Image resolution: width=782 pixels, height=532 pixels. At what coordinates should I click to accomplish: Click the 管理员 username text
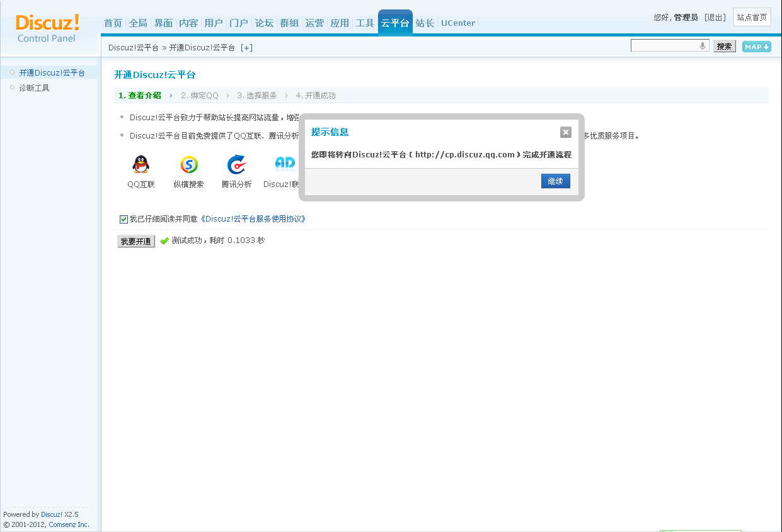[x=686, y=18]
